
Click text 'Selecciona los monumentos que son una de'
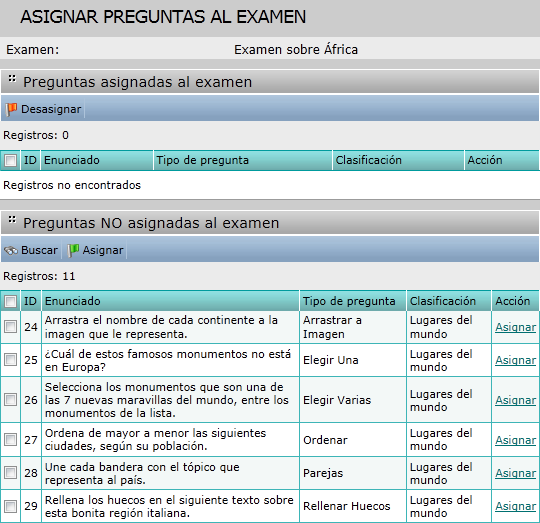(164, 387)
